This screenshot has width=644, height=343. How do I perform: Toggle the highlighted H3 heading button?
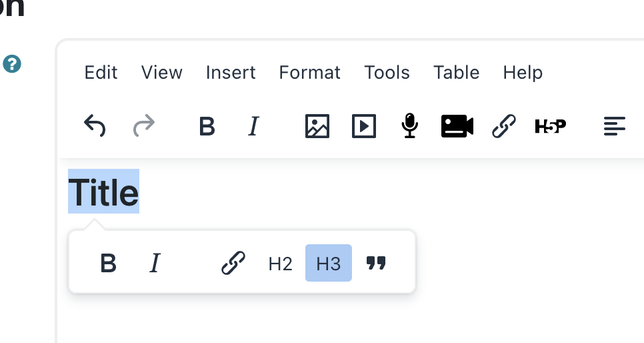click(329, 263)
